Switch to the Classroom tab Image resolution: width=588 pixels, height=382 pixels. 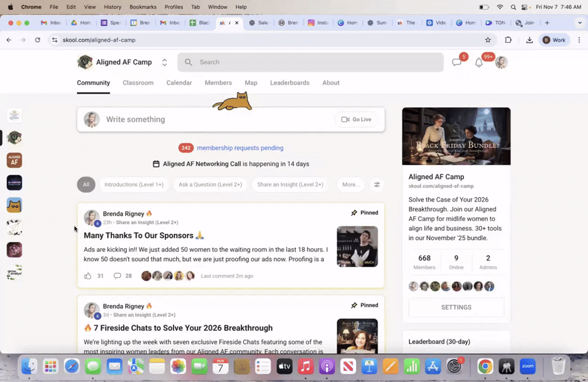coord(138,83)
